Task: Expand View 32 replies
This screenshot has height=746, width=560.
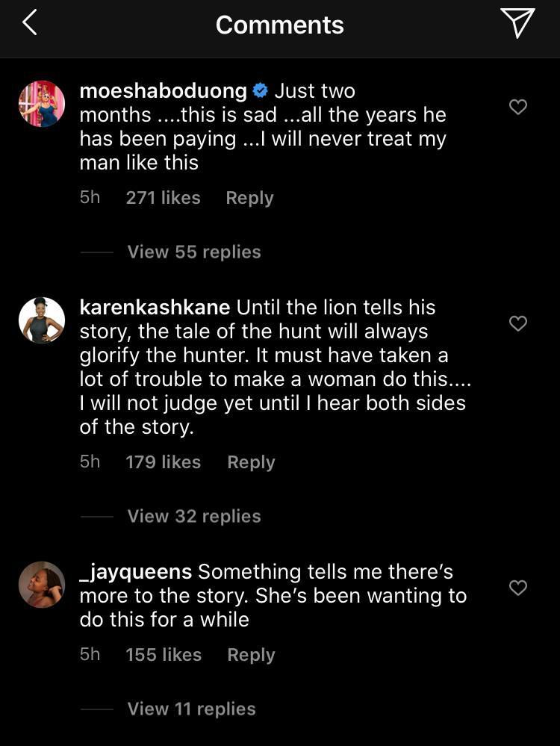Action: pos(194,516)
